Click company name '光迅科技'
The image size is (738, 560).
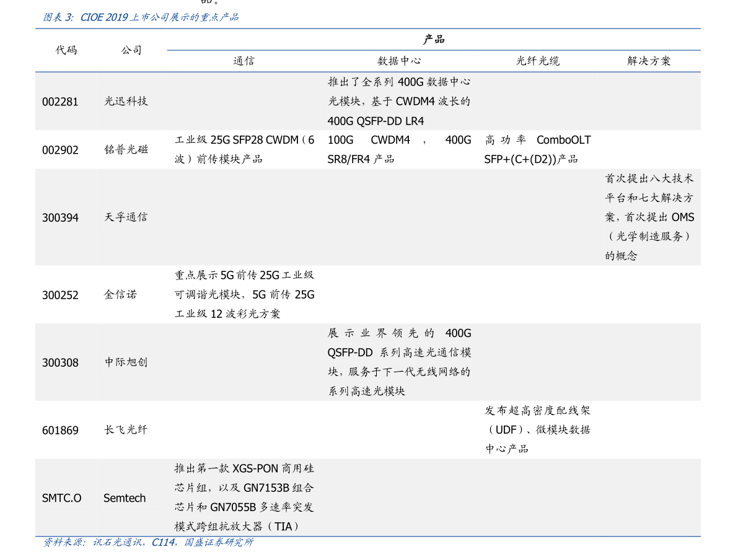126,101
